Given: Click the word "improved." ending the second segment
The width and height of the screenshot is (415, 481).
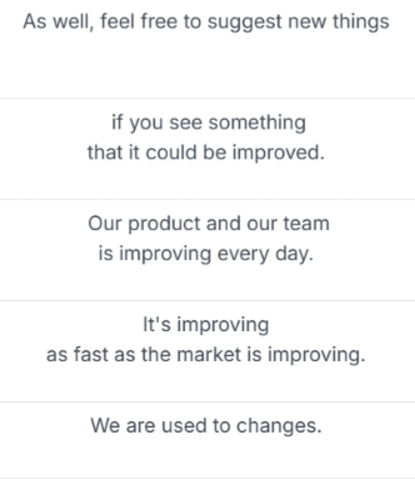Looking at the screenshot, I should pos(278,153).
